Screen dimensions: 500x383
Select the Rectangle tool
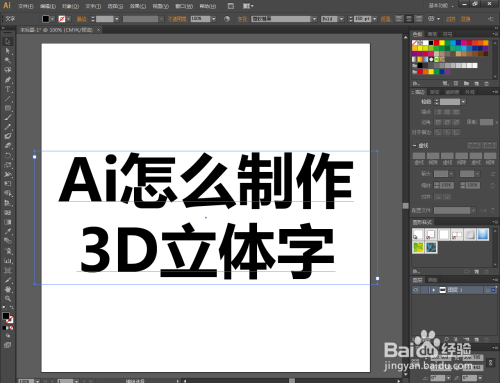pos(8,108)
